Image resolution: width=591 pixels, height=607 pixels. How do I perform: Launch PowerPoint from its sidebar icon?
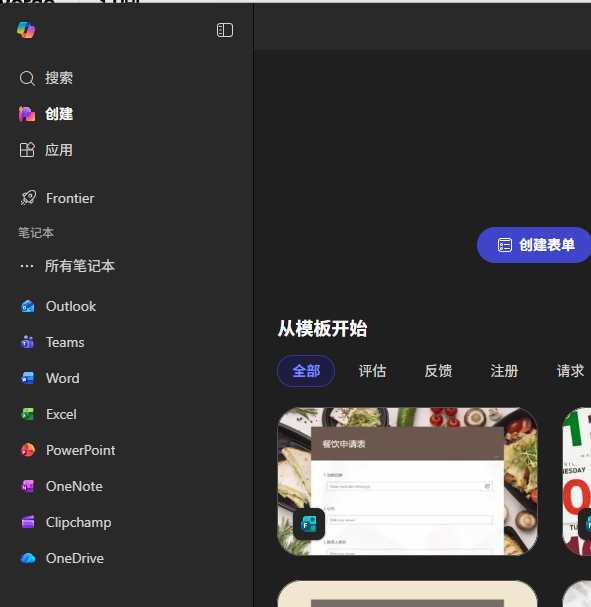[x=27, y=450]
